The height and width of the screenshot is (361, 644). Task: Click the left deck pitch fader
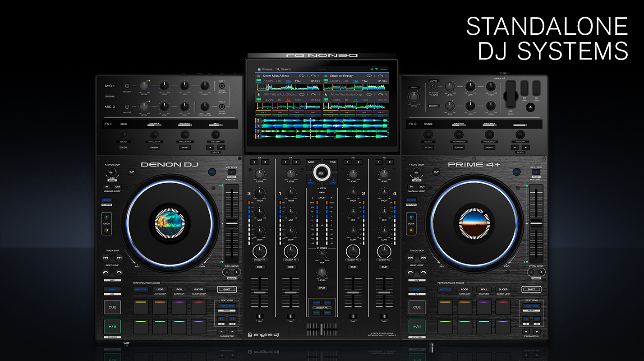click(x=231, y=222)
